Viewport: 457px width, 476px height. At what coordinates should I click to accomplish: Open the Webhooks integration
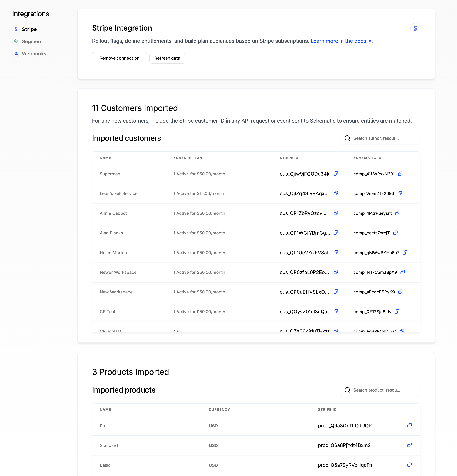point(34,53)
